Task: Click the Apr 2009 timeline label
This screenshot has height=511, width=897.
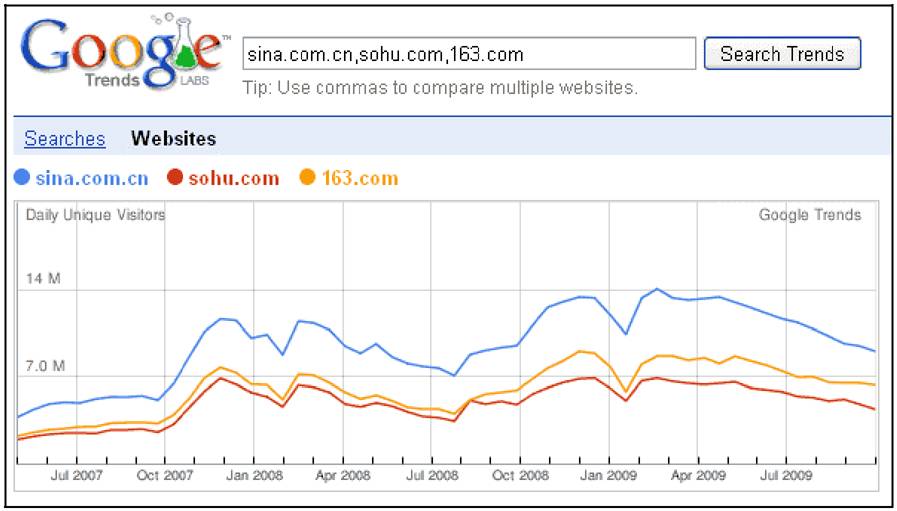Action: 698,476
